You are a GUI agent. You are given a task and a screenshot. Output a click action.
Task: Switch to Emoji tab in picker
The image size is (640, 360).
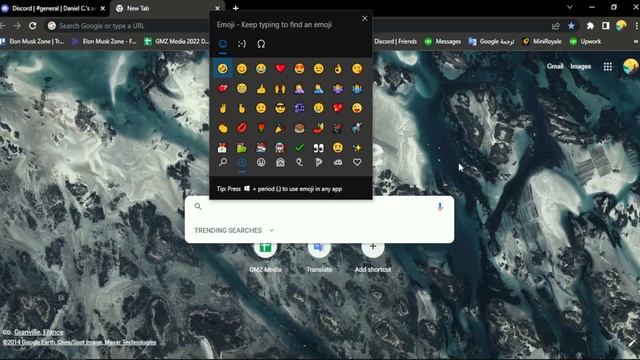click(222, 44)
